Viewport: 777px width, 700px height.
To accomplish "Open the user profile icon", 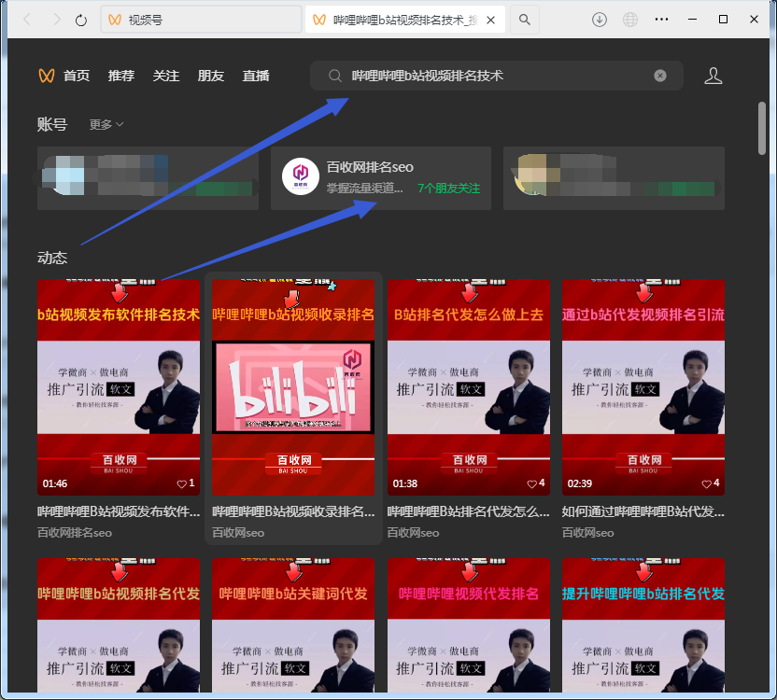I will [713, 76].
